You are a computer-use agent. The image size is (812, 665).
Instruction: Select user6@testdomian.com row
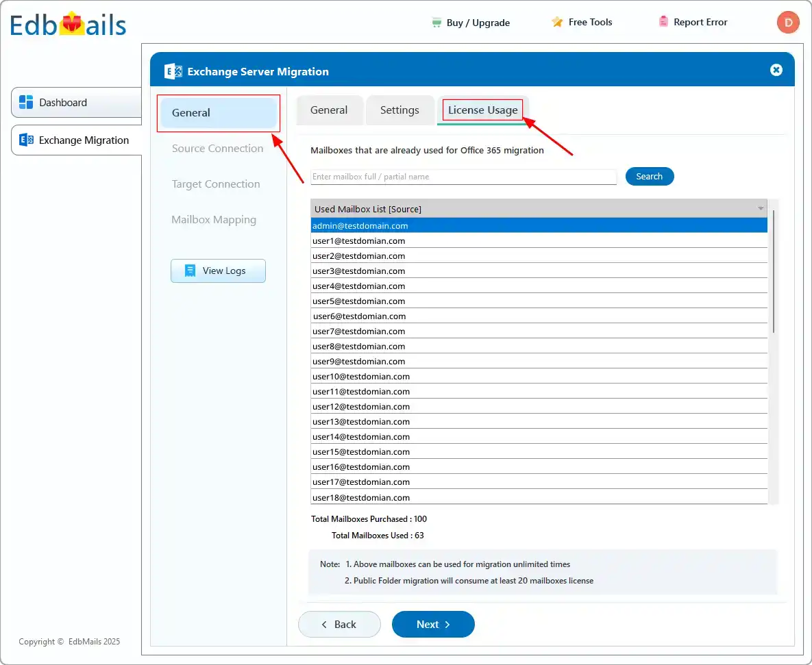[x=539, y=316]
